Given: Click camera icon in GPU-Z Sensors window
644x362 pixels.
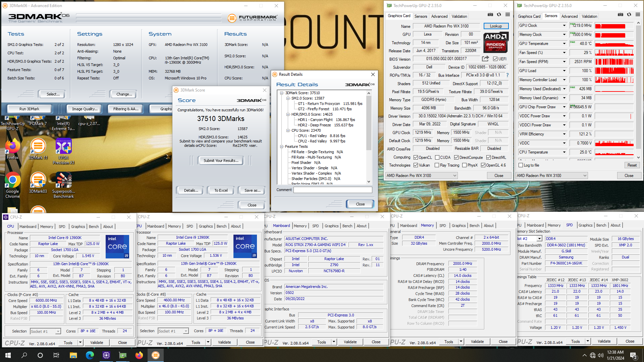Looking at the screenshot, I should 621,15.
